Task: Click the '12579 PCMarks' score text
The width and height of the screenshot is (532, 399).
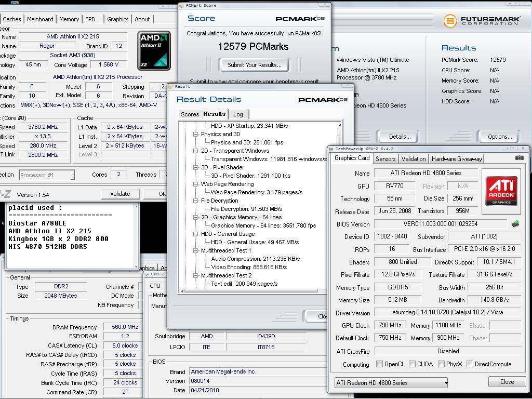Action: [253, 46]
